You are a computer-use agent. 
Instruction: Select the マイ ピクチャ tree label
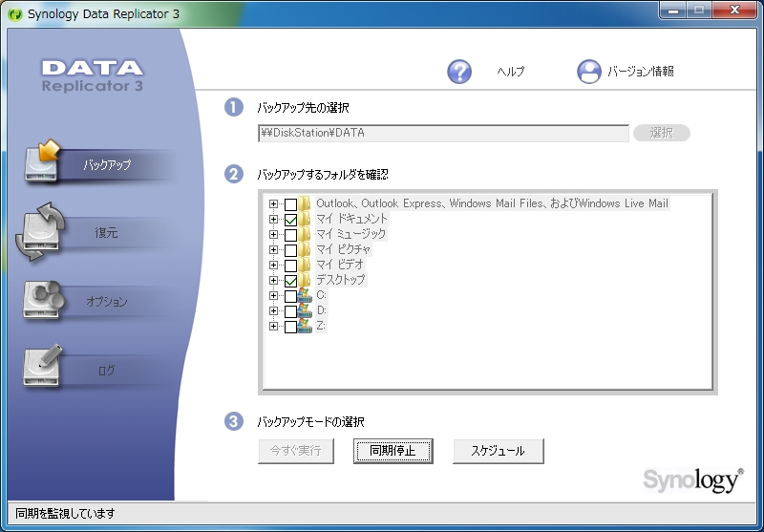click(343, 249)
